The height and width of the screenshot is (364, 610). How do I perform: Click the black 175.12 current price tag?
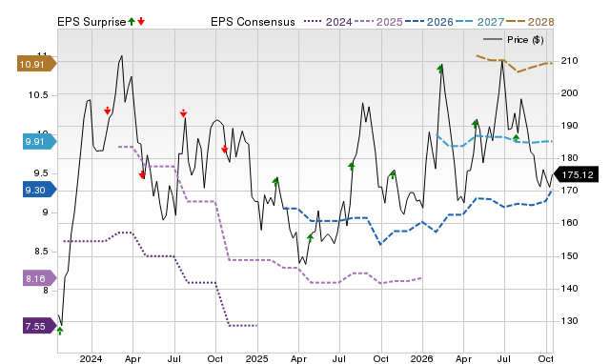576,174
